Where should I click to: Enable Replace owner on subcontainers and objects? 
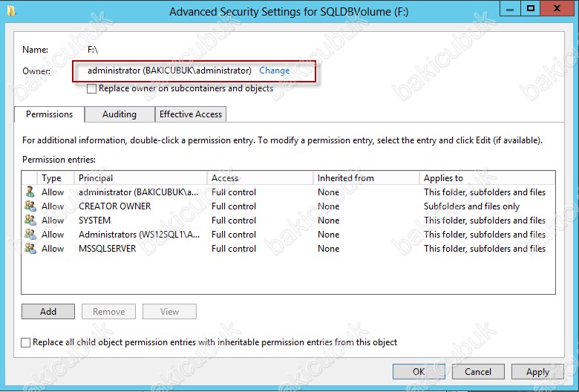[x=92, y=88]
